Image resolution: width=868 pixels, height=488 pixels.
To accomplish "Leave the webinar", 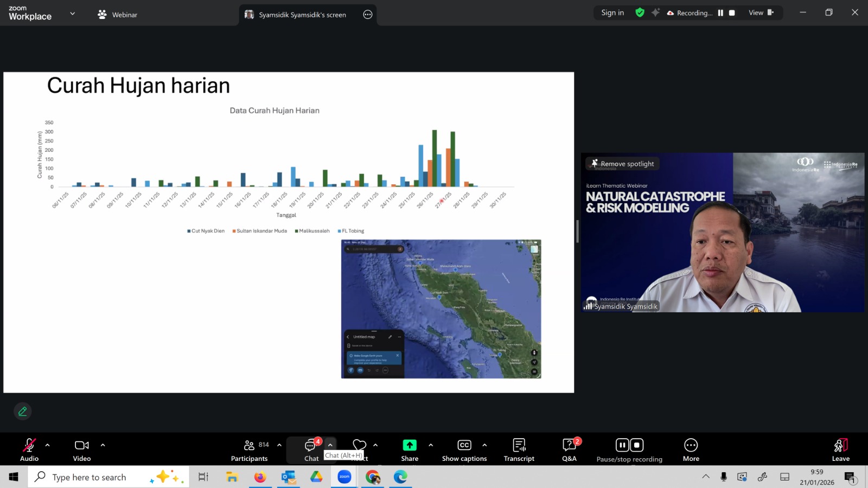I will coord(840,446).
